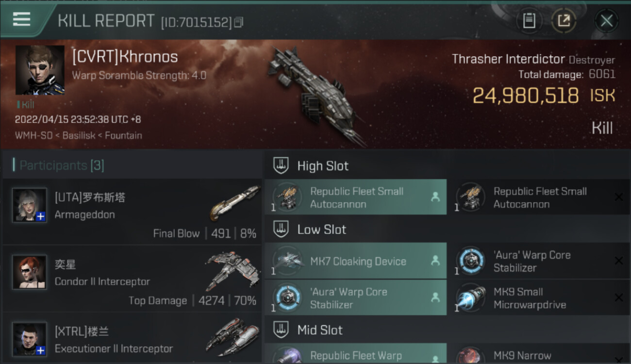Open 奕星 pilot portrait

[x=30, y=272]
